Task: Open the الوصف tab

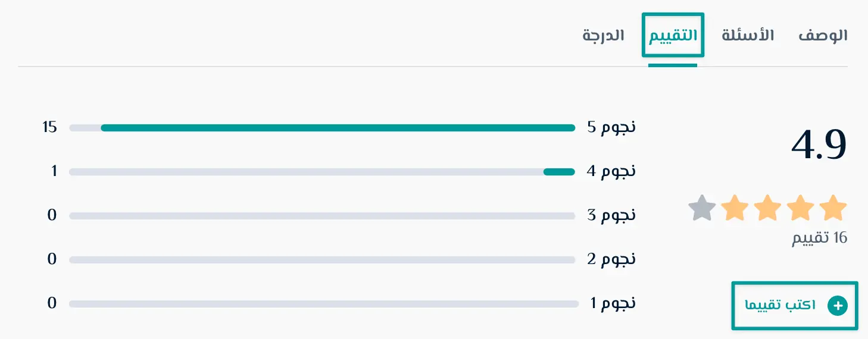Action: pos(823,35)
